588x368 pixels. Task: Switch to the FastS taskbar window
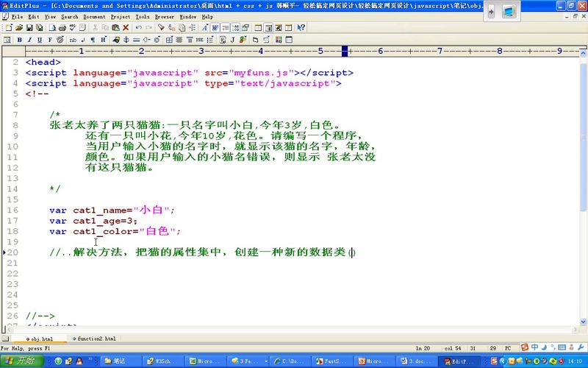[x=332, y=361]
